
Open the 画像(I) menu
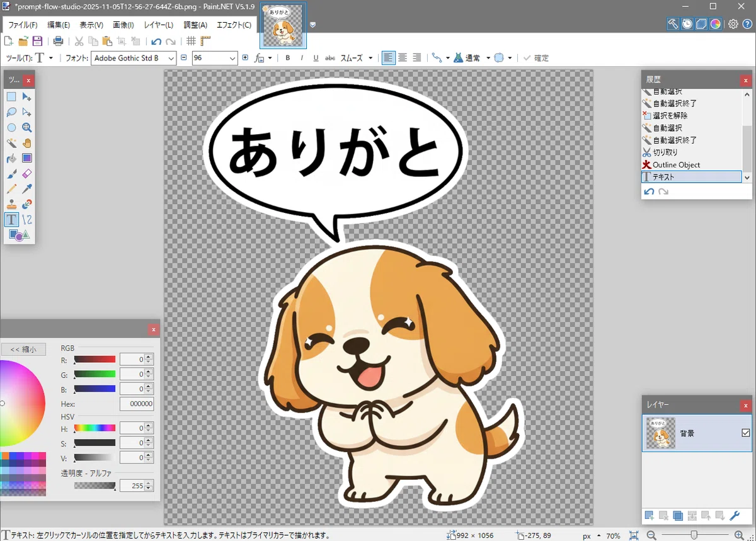click(123, 25)
